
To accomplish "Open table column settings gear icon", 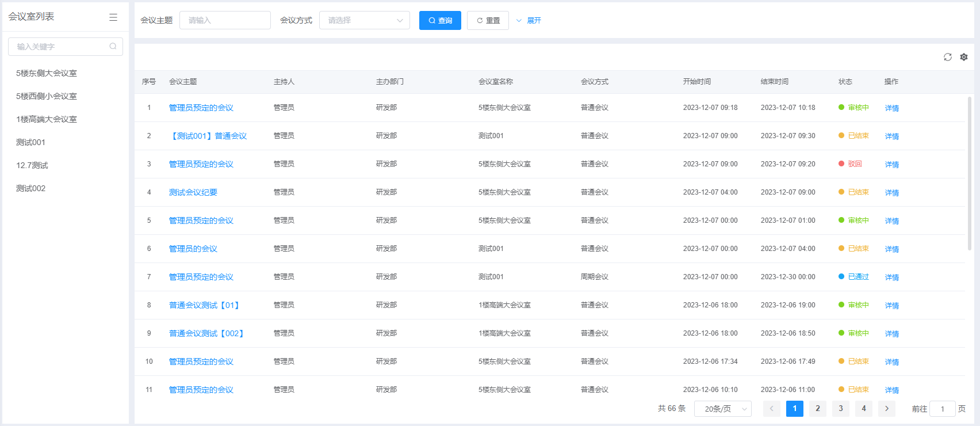I will (964, 57).
